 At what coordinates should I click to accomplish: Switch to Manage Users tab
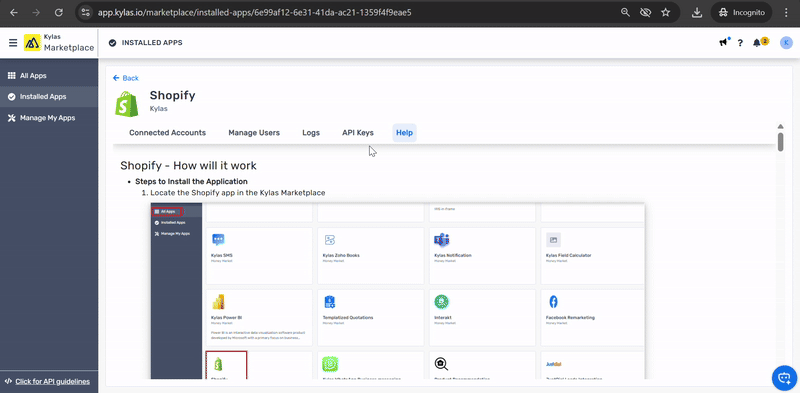click(x=254, y=133)
